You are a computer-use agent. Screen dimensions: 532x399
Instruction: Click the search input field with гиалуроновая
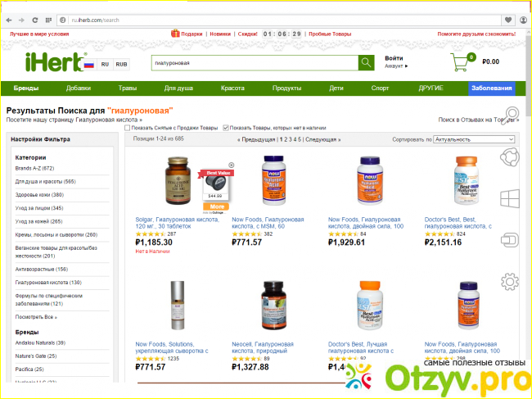click(x=255, y=63)
